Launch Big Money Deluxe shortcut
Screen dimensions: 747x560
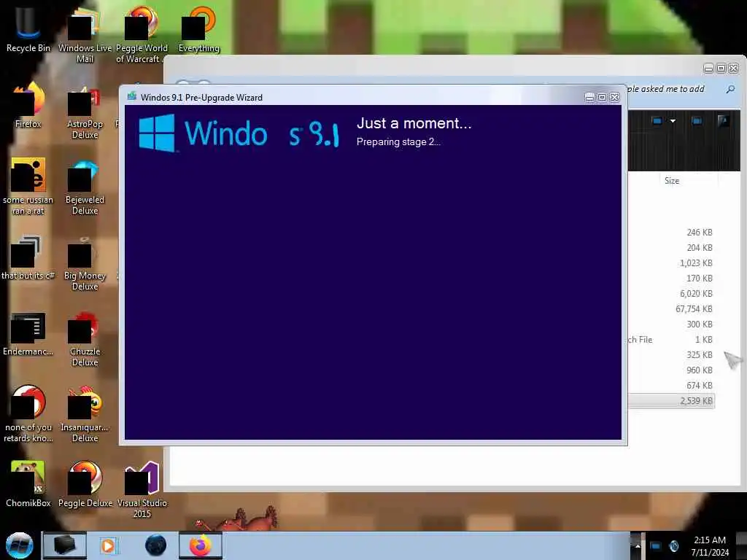[x=85, y=262]
